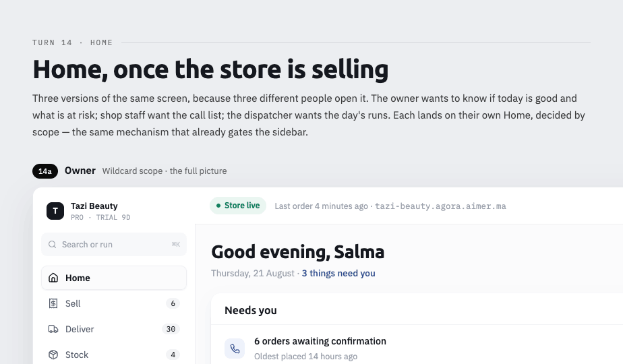This screenshot has height=364, width=623.
Task: Click the 'Owner' variant heading
Action: [x=80, y=171]
